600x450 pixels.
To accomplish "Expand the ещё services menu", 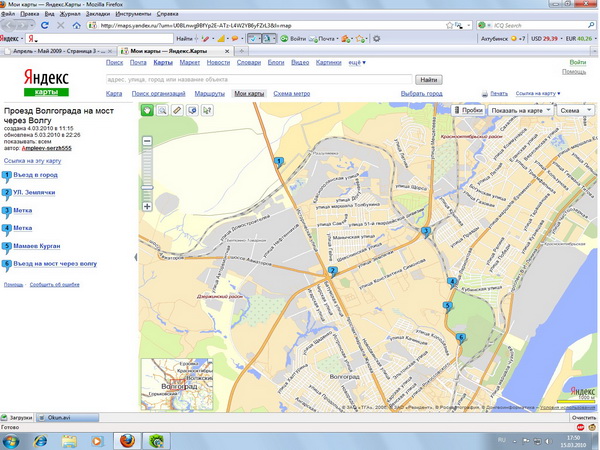I will (x=357, y=62).
